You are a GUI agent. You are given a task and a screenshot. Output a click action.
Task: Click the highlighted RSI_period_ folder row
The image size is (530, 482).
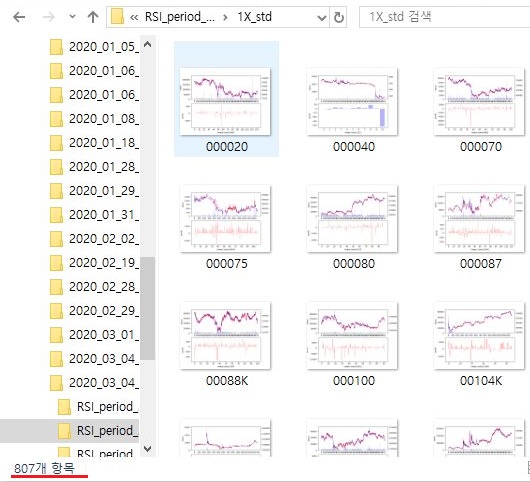70,431
